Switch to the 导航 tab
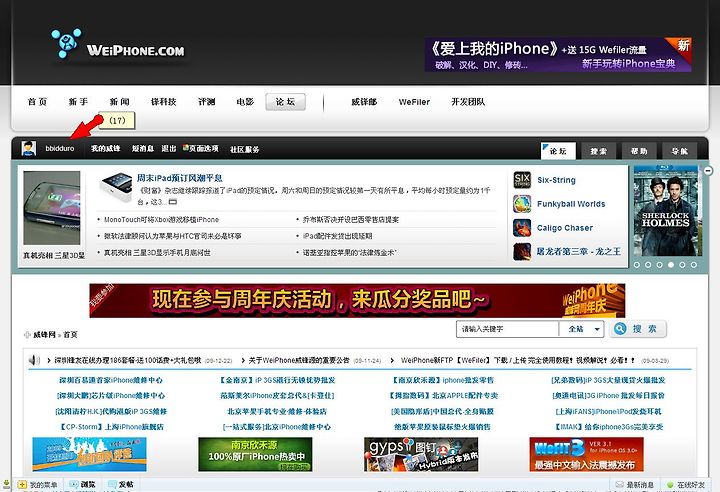Viewport: 720px width, 492px height. 679,151
